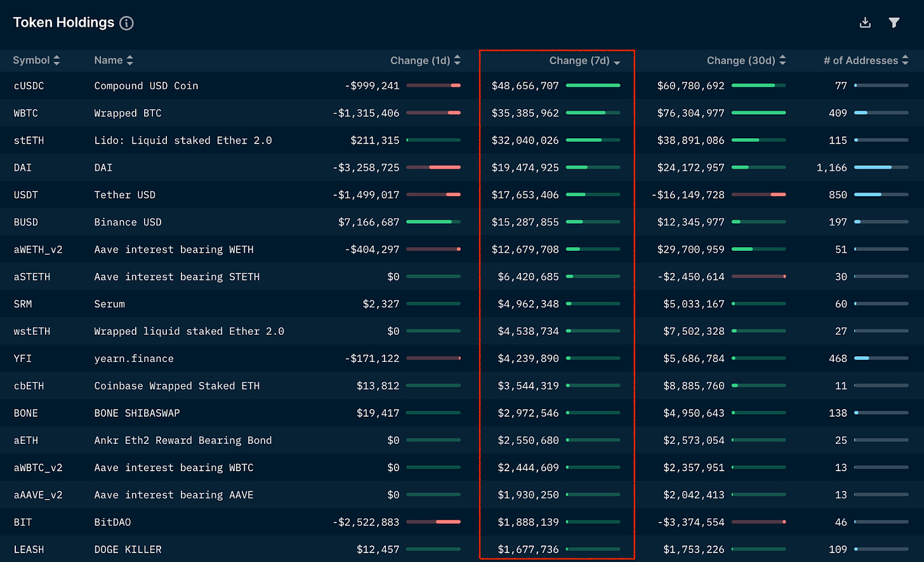Click Coinbase Wrapped Staked ETH

click(177, 386)
